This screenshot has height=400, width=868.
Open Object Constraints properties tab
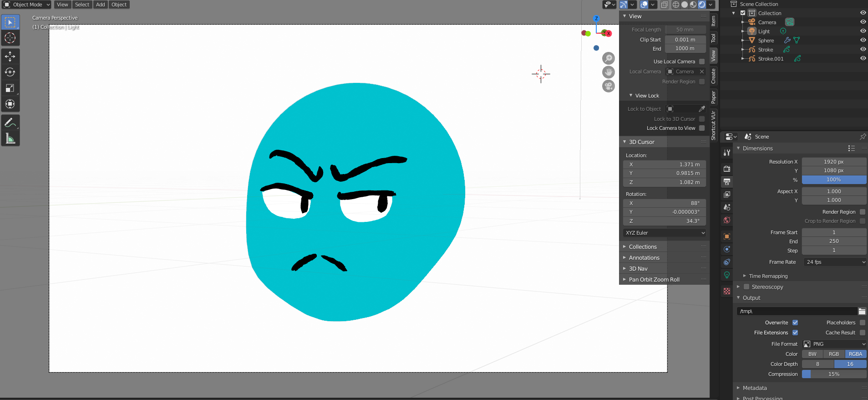coord(727,262)
